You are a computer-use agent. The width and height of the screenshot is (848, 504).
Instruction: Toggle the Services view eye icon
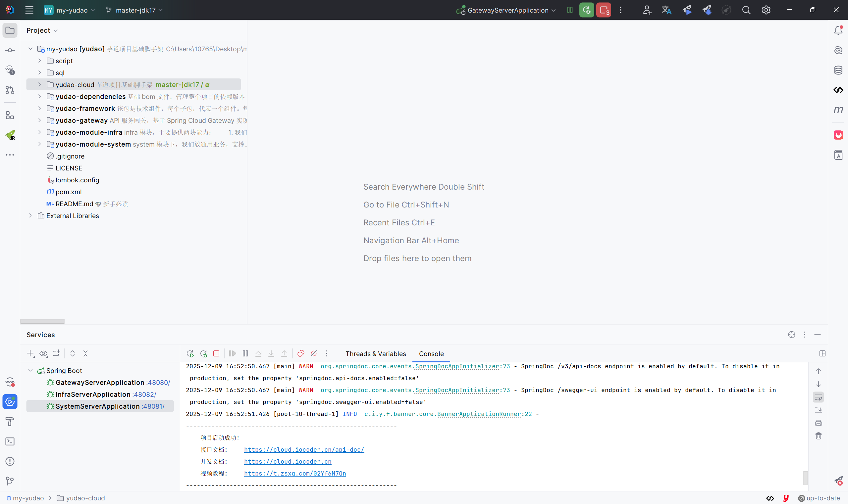[43, 353]
